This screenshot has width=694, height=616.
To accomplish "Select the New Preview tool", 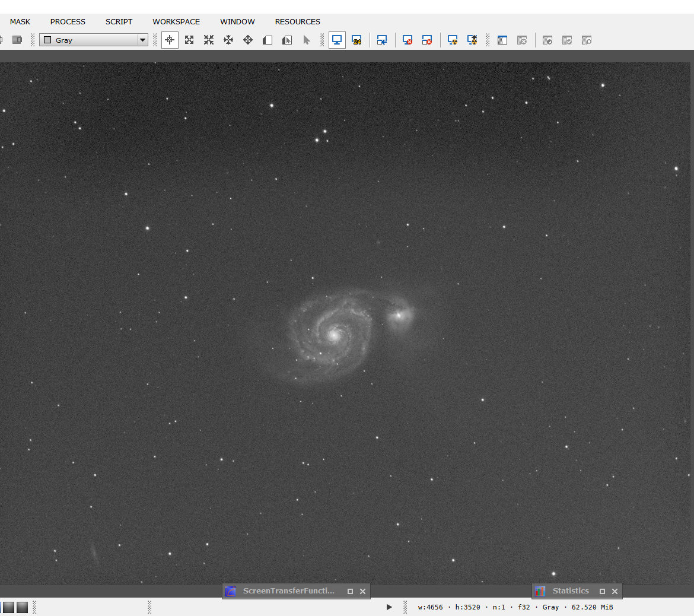I will click(268, 40).
